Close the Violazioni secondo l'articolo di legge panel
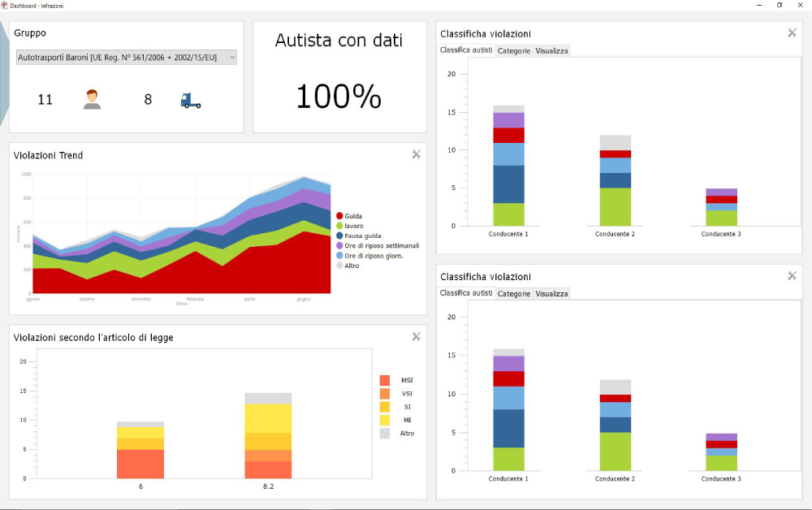The width and height of the screenshot is (812, 510). point(417,336)
